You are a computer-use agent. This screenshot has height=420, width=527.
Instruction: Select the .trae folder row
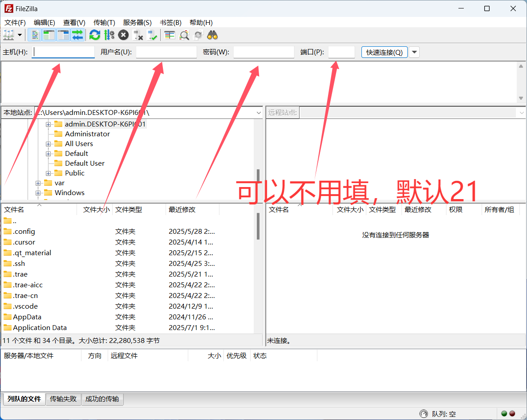128,274
